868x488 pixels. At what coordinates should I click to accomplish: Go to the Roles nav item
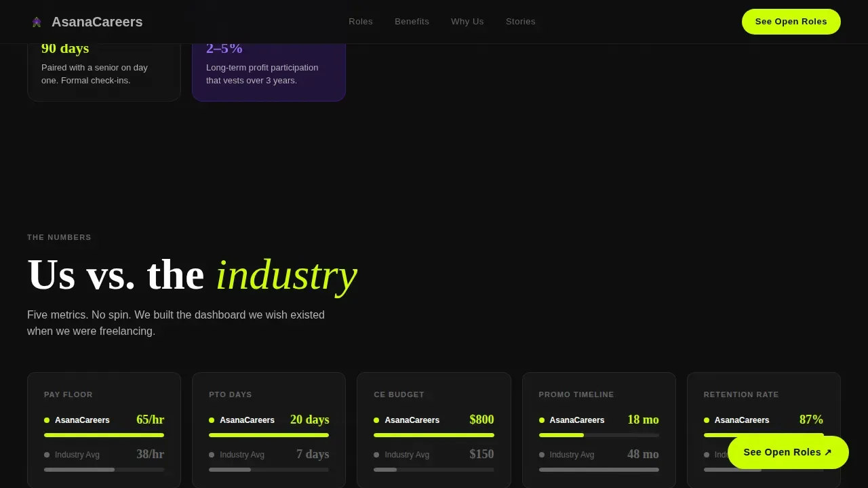(361, 22)
